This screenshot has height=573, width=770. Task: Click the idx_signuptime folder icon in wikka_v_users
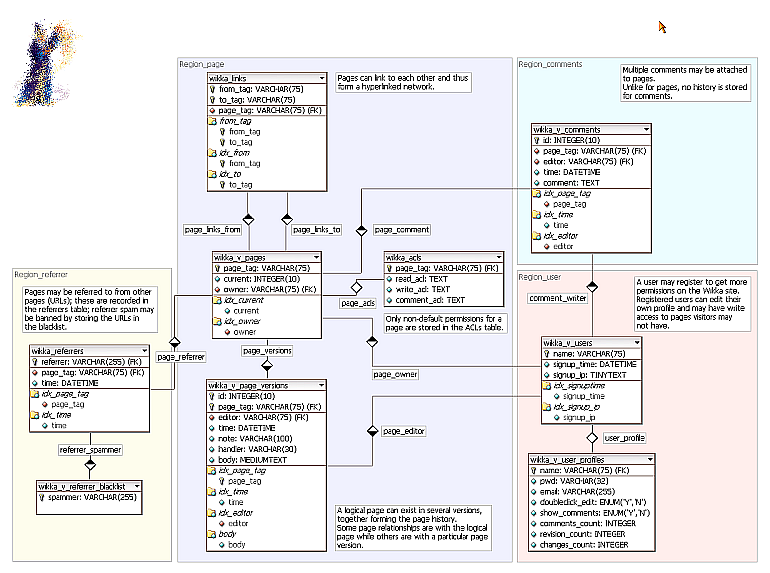click(x=547, y=385)
